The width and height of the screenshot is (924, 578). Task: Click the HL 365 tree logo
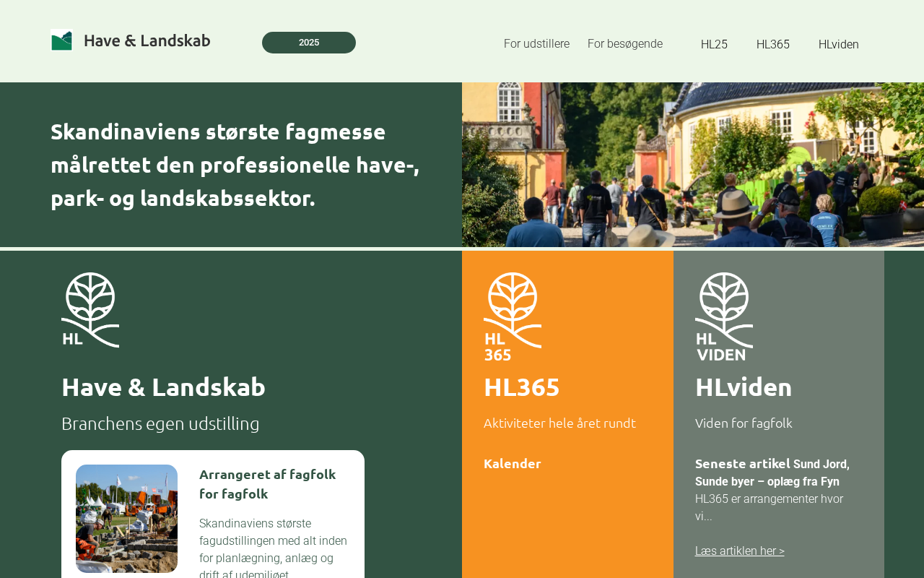click(513, 316)
